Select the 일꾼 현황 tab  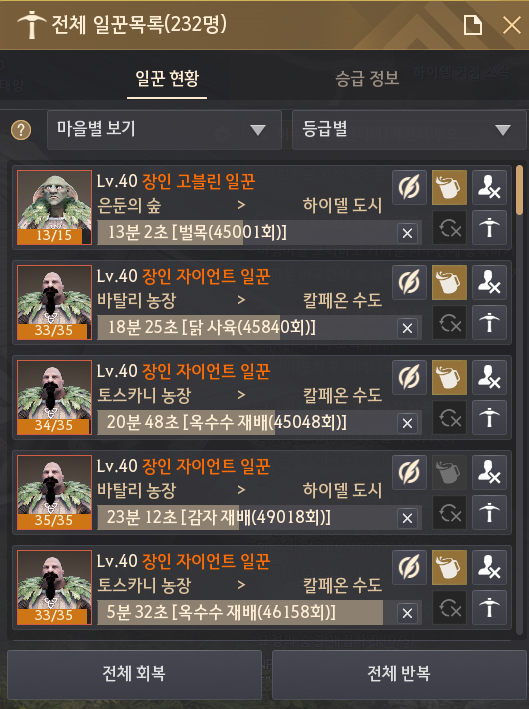(x=167, y=78)
